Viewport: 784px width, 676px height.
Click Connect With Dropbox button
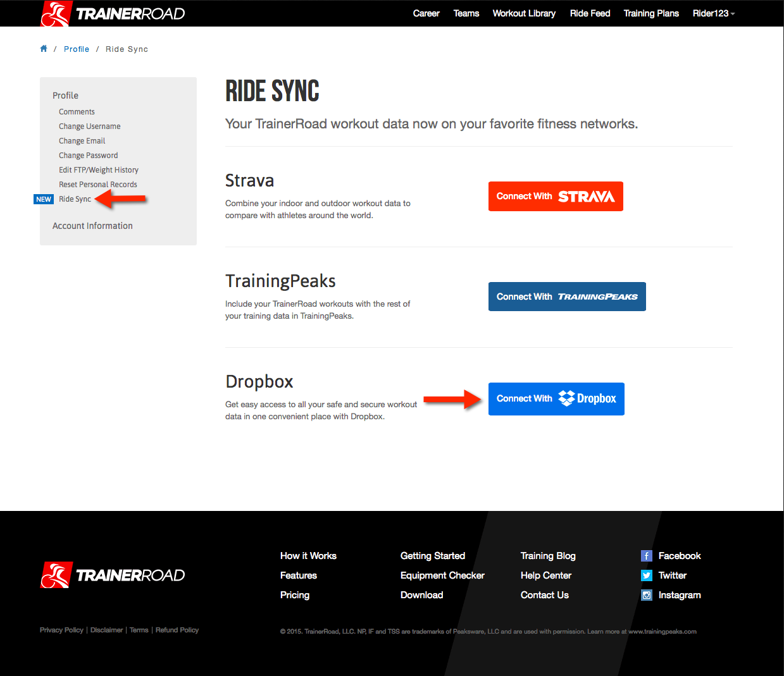coord(556,399)
